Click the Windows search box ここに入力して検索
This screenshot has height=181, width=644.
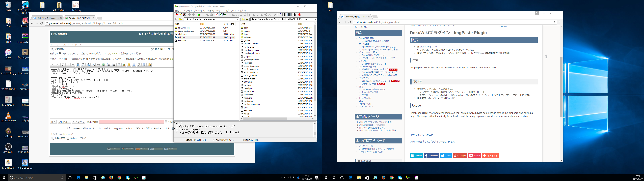tap(37, 178)
